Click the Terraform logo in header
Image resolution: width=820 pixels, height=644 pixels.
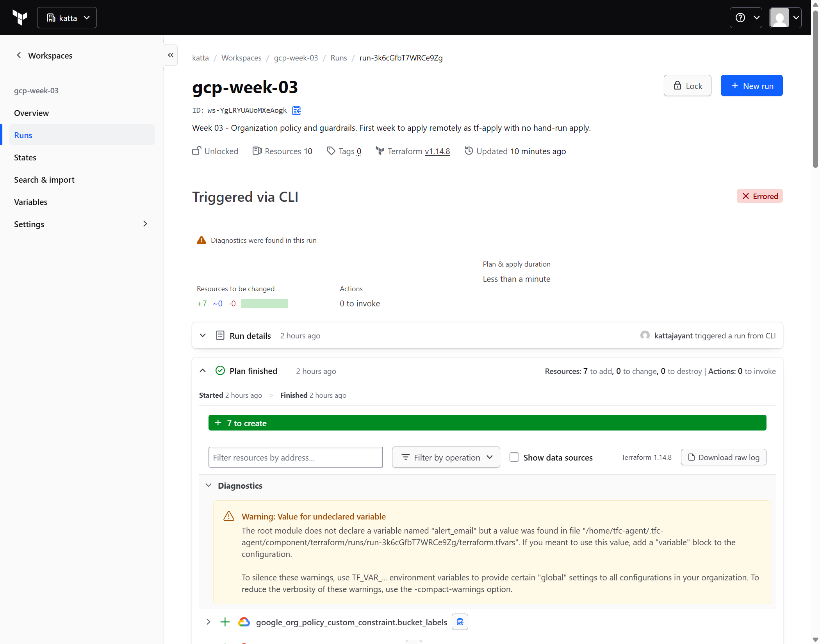[20, 18]
